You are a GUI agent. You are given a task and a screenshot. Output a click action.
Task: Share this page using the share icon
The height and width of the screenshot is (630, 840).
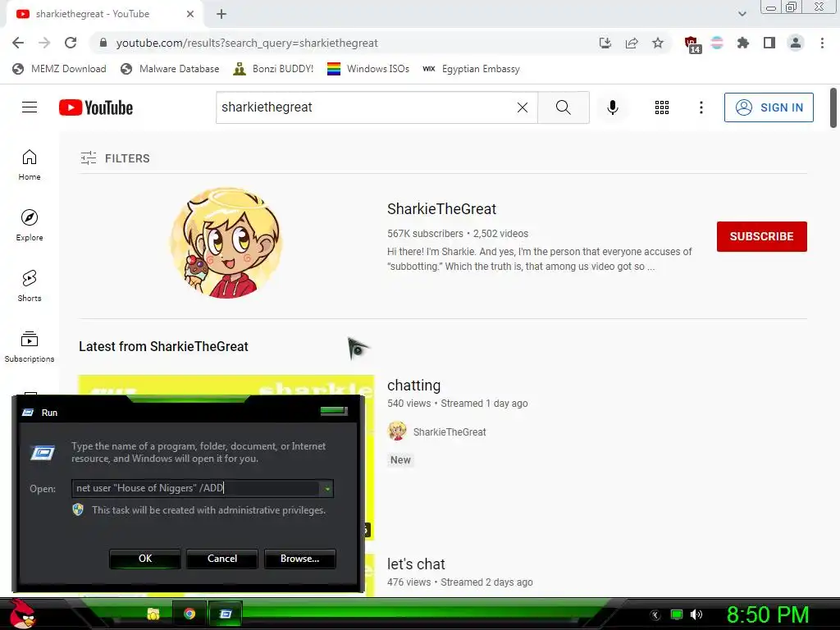tap(632, 43)
